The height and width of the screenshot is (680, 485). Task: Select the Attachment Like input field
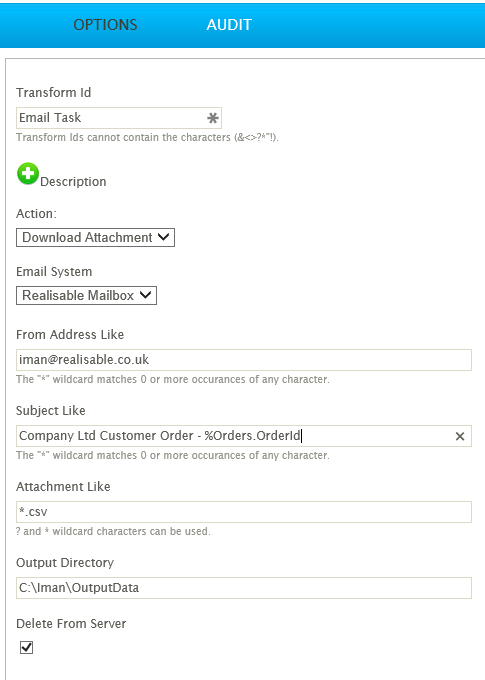(x=244, y=512)
